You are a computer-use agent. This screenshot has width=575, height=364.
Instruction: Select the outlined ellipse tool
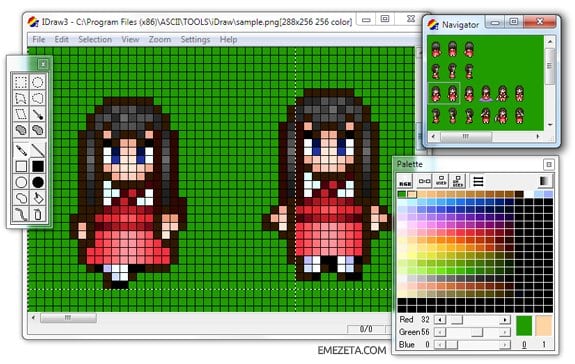point(21,182)
